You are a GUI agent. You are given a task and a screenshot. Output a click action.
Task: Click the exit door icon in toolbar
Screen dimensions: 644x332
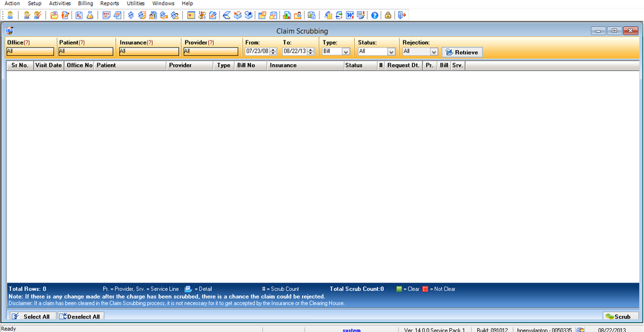pyautogui.click(x=402, y=15)
